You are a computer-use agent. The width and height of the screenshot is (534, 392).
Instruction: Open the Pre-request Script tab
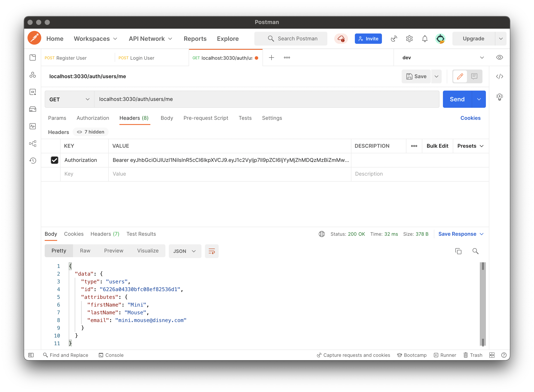(206, 118)
